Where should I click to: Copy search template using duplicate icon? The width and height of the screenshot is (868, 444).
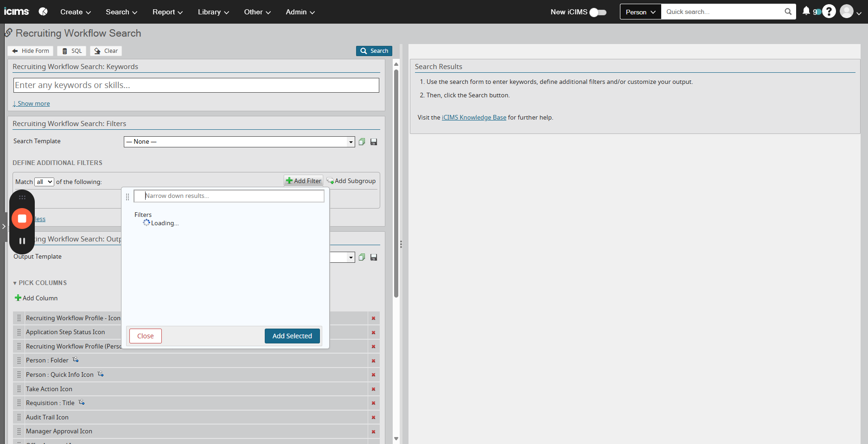(x=362, y=142)
